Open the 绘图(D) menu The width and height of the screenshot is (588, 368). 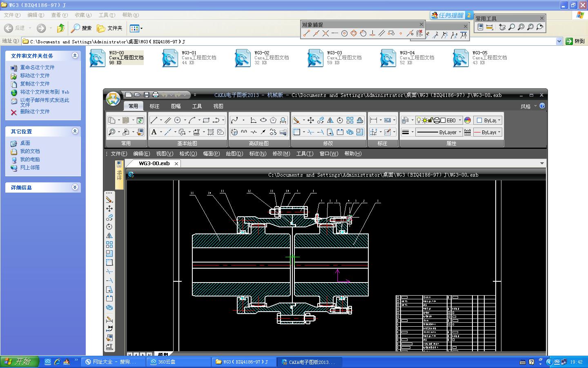tap(234, 153)
